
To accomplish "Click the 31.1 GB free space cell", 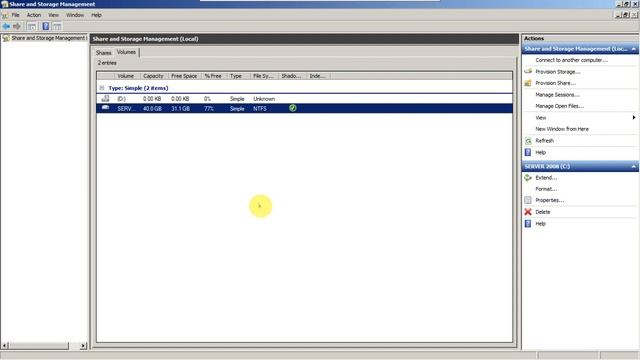I will 180,109.
